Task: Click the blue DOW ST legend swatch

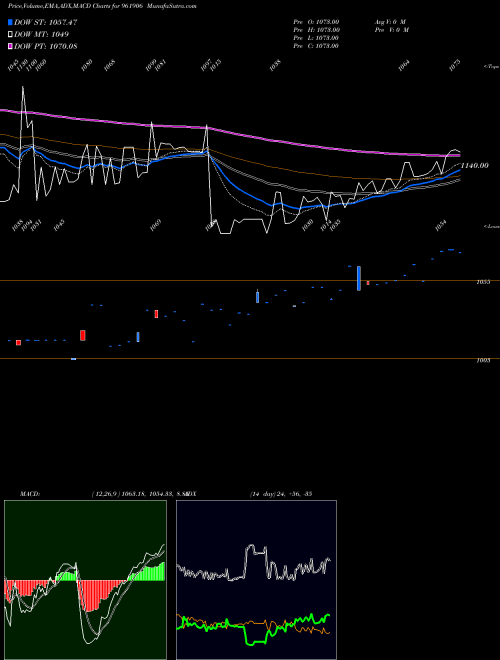Action: 11,22
